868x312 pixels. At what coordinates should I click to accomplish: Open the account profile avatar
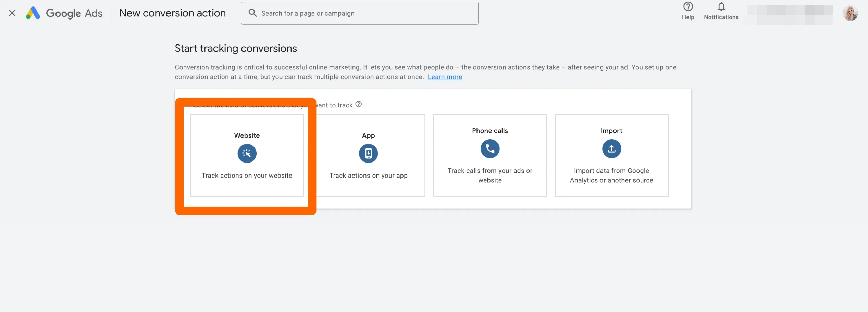point(850,13)
